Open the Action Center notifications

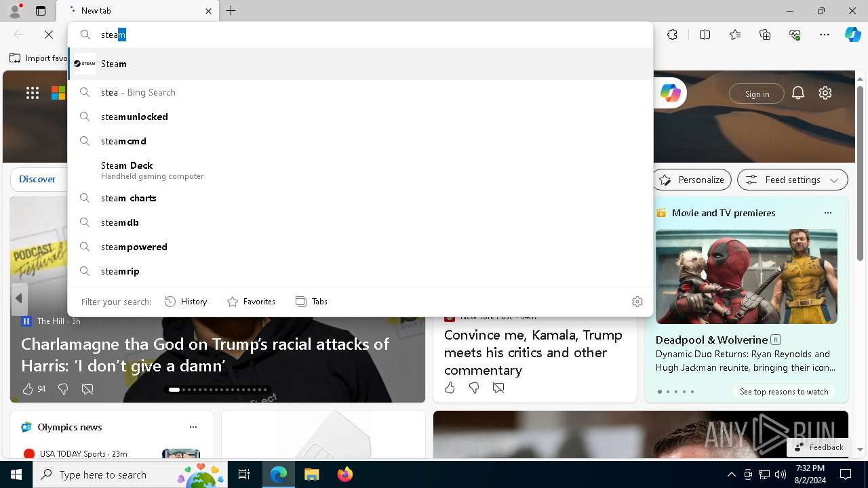pyautogui.click(x=846, y=474)
